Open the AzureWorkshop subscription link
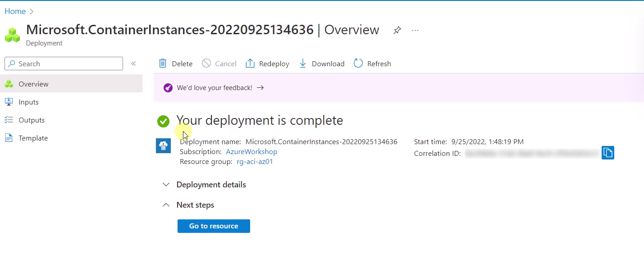Screen dimensions: 644x259 tap(251, 152)
